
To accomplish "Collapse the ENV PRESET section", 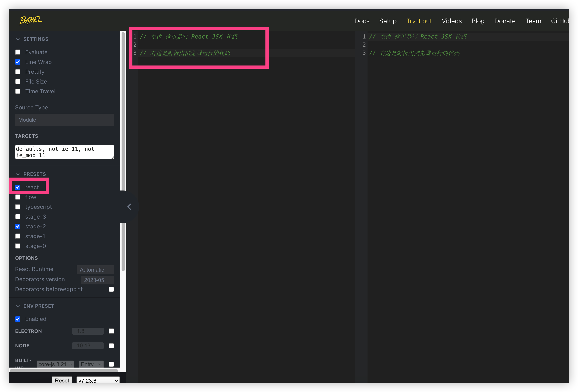I will pos(18,306).
